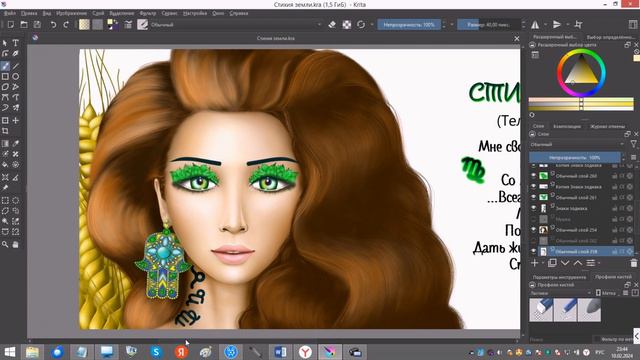Select the Multibrush tool

[16, 108]
